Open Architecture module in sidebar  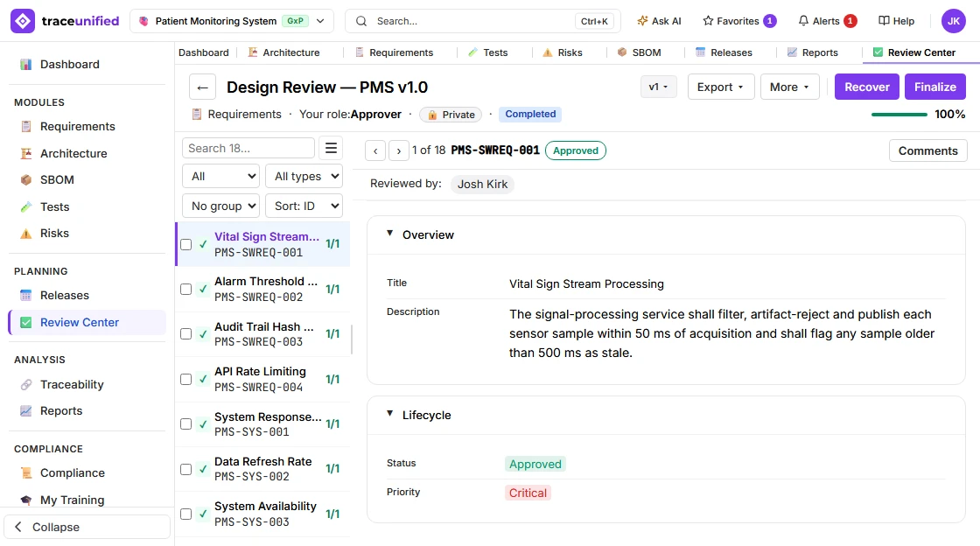coord(87,153)
